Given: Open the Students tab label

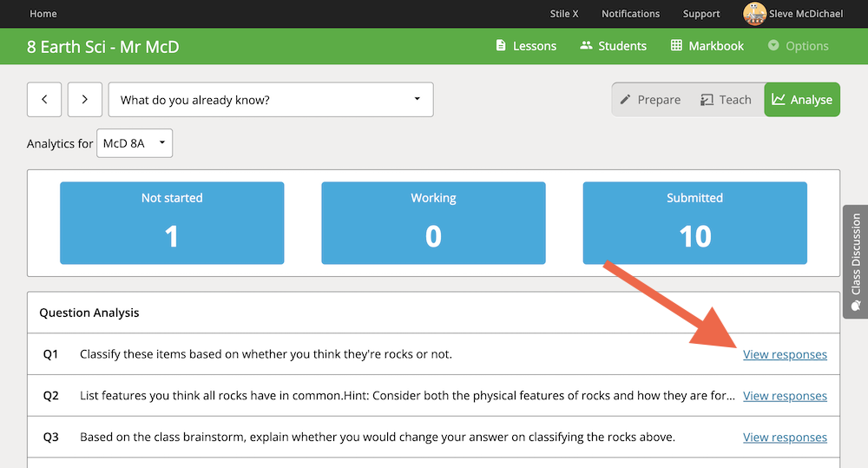Looking at the screenshot, I should coord(622,46).
